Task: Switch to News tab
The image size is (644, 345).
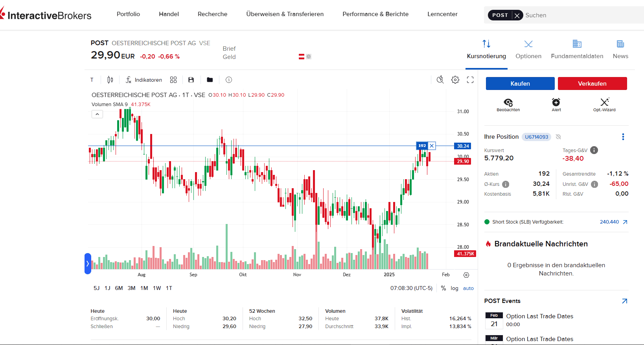Action: pos(620,50)
